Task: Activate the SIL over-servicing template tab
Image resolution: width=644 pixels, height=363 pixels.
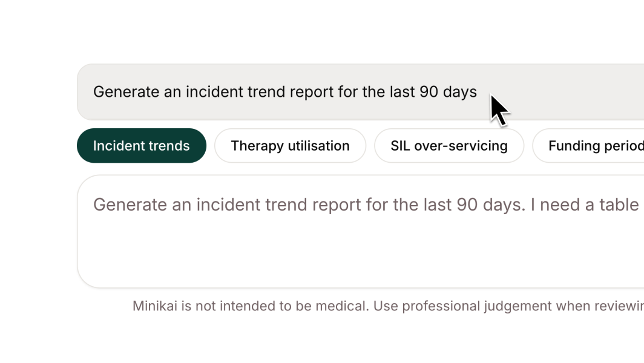Action: click(x=448, y=146)
